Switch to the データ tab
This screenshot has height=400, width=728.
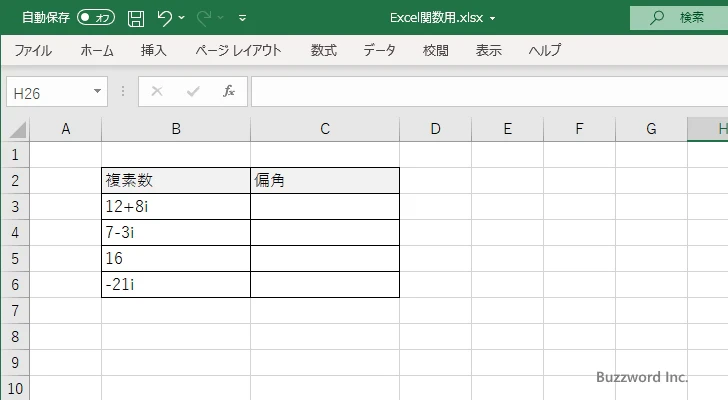[379, 50]
